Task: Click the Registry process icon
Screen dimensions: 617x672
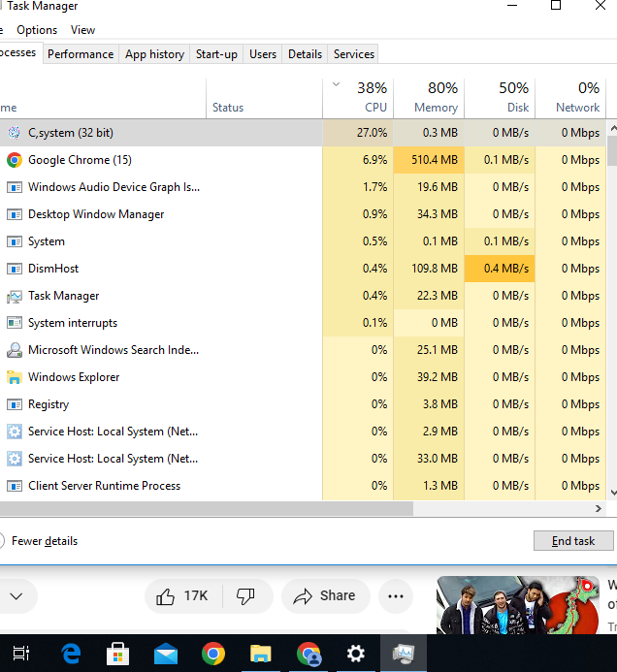Action: point(15,404)
